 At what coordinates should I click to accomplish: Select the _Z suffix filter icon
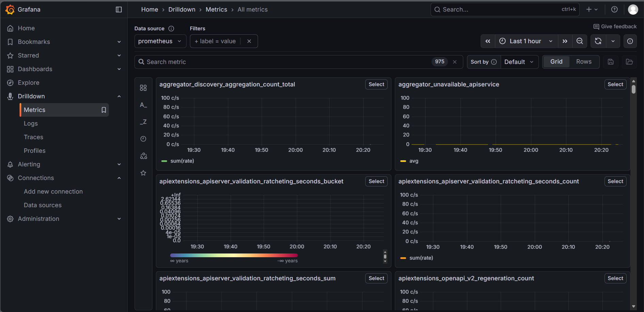[143, 122]
